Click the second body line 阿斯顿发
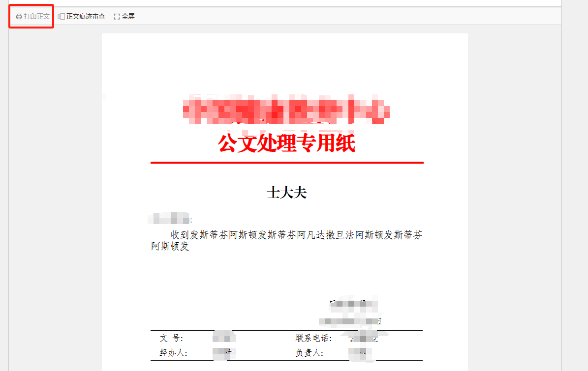The height and width of the screenshot is (371, 588). click(170, 246)
